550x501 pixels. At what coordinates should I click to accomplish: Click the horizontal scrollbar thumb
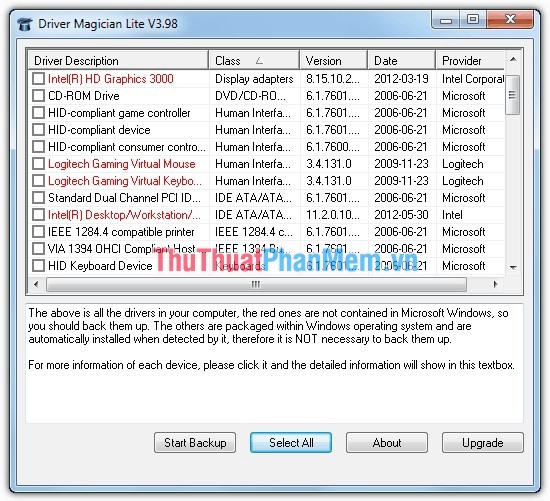(x=256, y=285)
